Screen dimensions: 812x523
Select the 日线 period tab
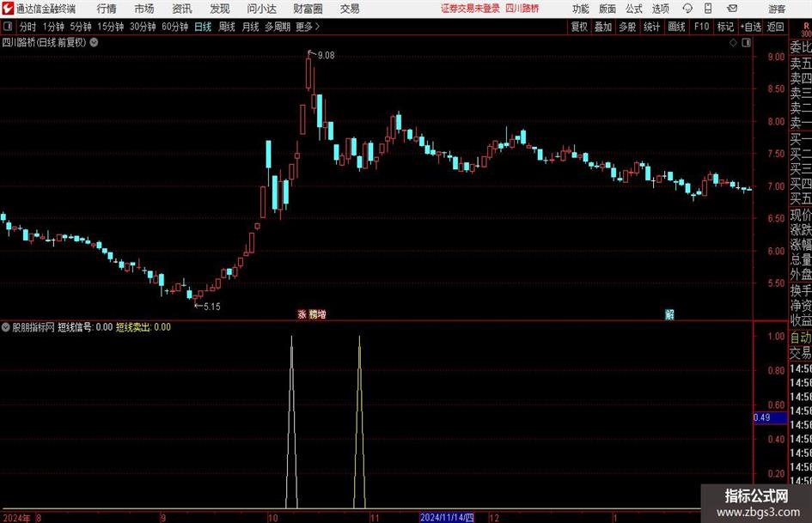click(203, 27)
